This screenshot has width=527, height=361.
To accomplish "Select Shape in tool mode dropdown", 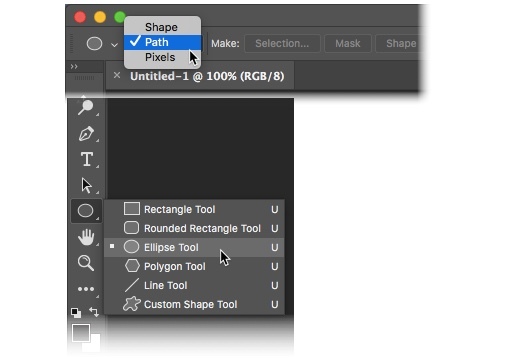I will [163, 27].
